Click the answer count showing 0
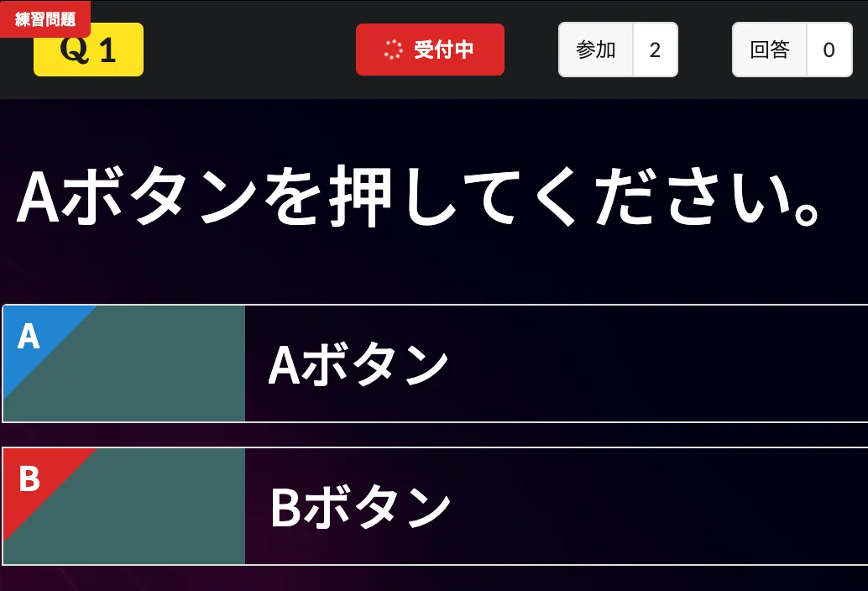Image resolution: width=868 pixels, height=591 pixels. tap(829, 50)
